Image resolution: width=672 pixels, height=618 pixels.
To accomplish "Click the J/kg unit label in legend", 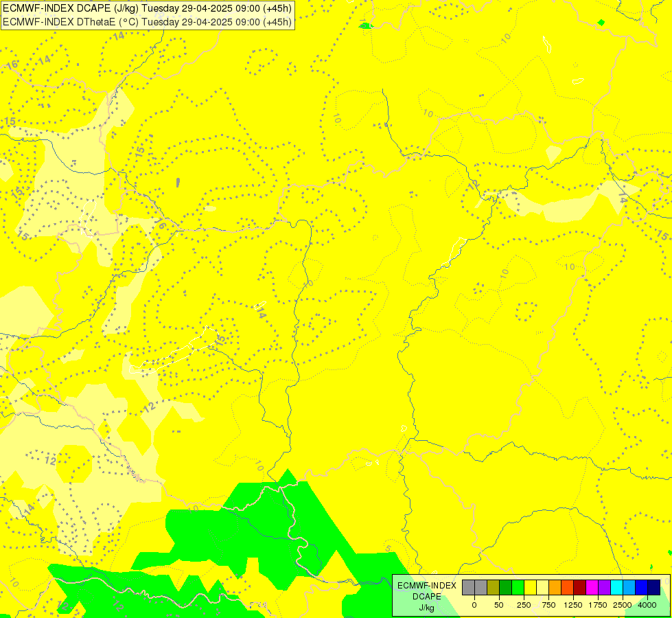I will point(427,608).
